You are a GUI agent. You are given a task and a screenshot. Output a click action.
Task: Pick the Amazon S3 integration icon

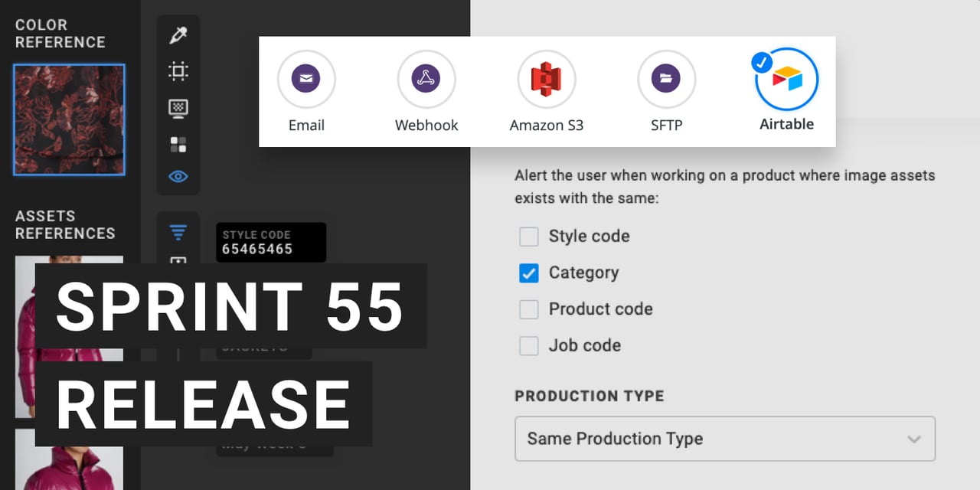tap(547, 79)
